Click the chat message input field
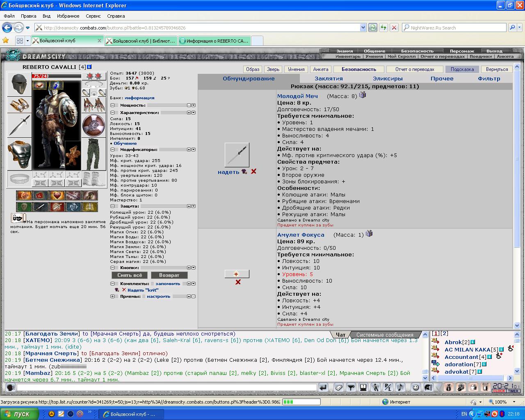Screen dimensions: 525x420 (x=167, y=387)
